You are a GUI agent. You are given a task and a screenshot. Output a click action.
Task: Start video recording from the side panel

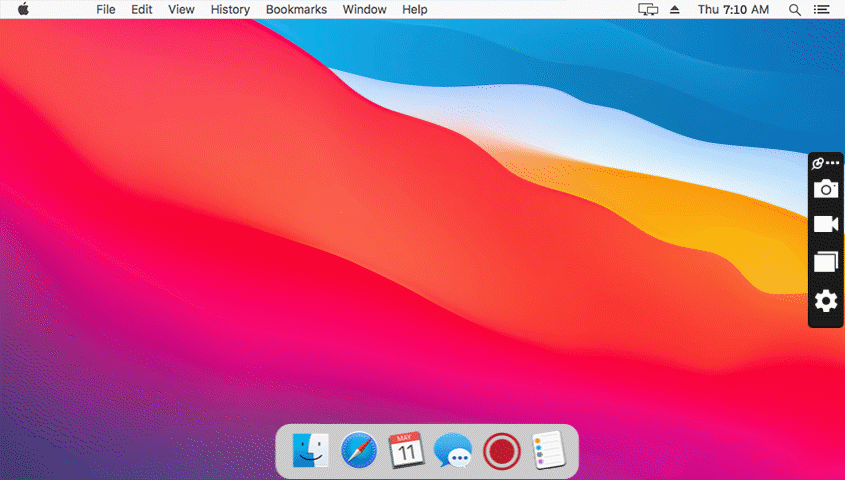point(825,224)
